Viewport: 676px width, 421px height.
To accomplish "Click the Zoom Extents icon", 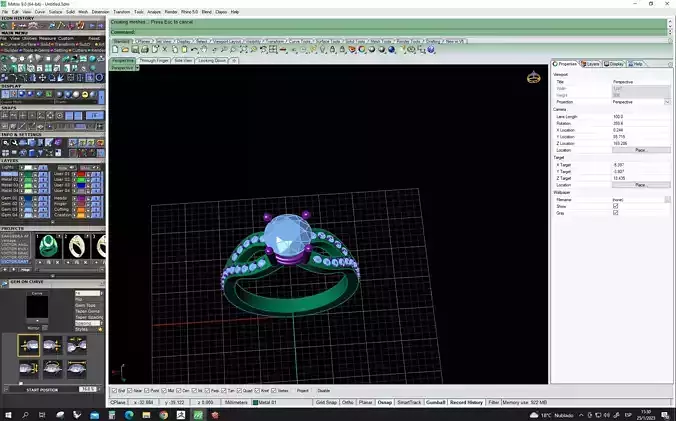I will [243, 50].
